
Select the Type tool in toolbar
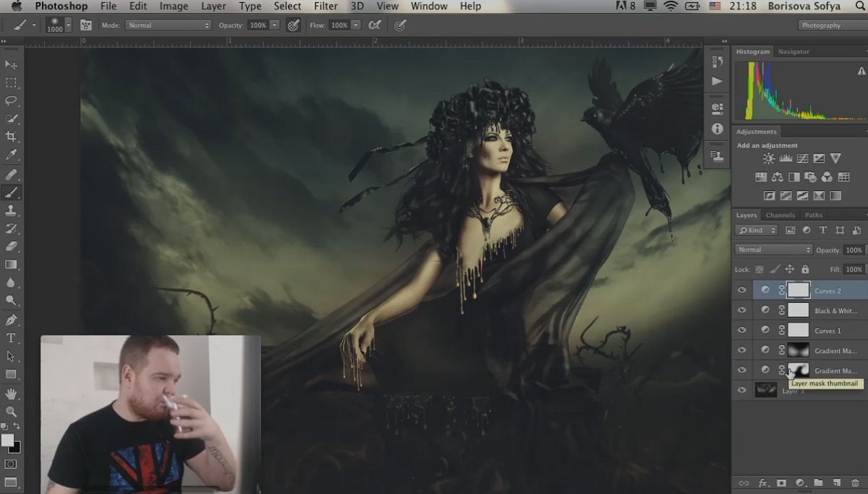point(12,338)
